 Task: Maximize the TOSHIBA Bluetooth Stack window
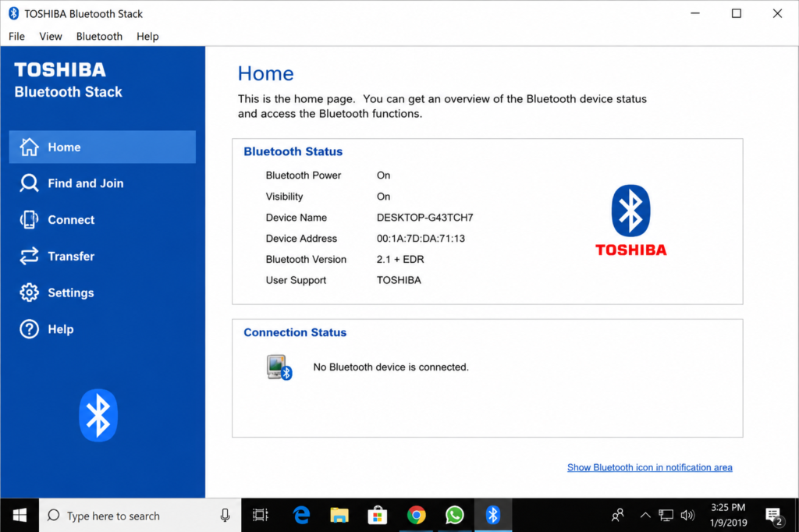click(737, 13)
